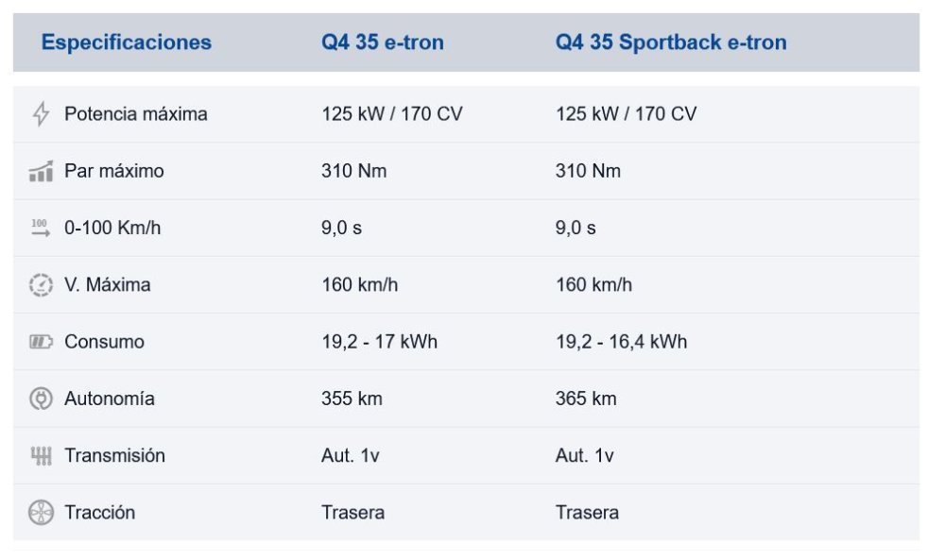The height and width of the screenshot is (560, 945).
Task: Click the 0-100 acceleration arrow icon
Action: pyautogui.click(x=41, y=228)
